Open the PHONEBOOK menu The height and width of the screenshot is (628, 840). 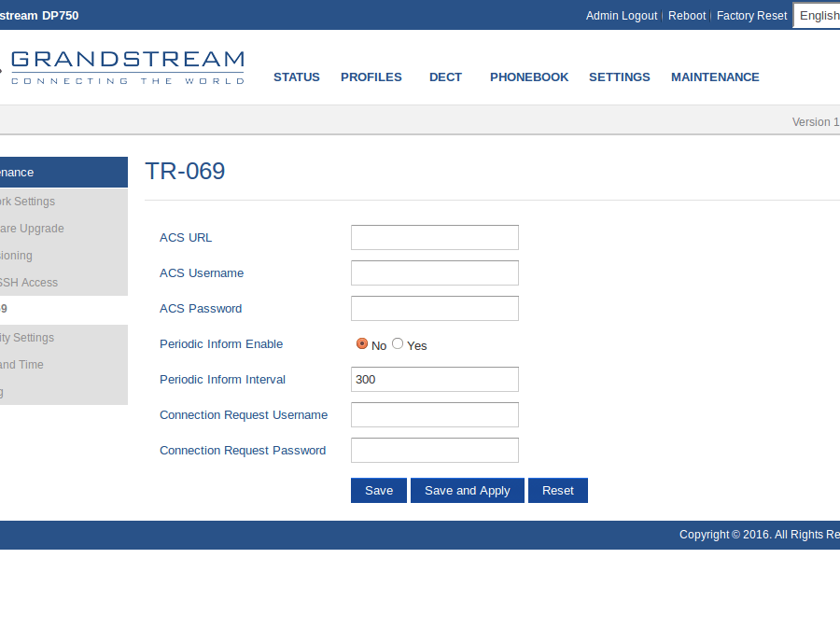tap(528, 77)
